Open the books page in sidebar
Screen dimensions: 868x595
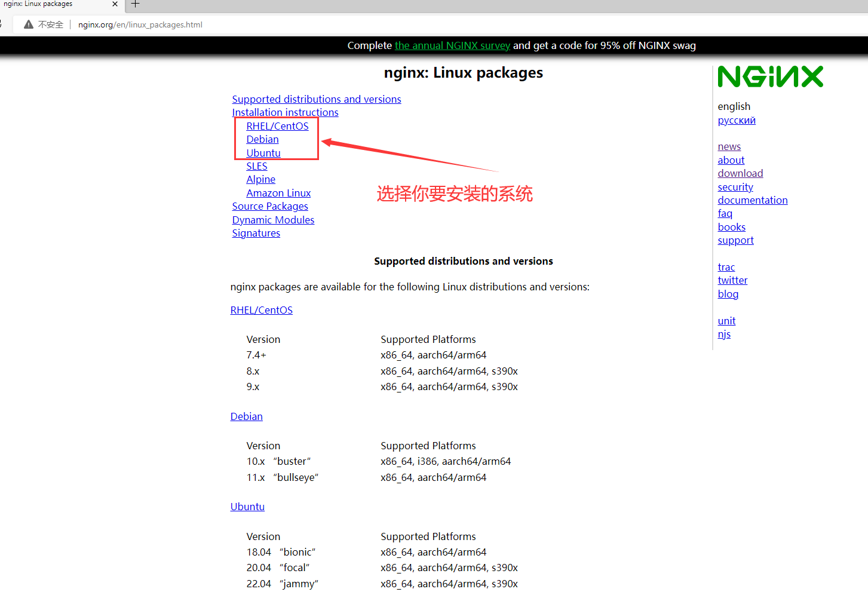click(x=731, y=227)
